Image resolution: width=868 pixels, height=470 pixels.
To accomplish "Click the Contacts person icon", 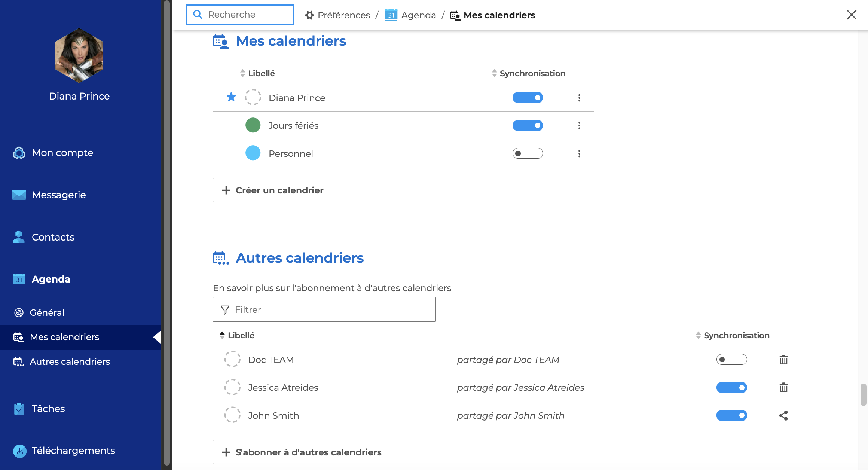I will pos(19,237).
